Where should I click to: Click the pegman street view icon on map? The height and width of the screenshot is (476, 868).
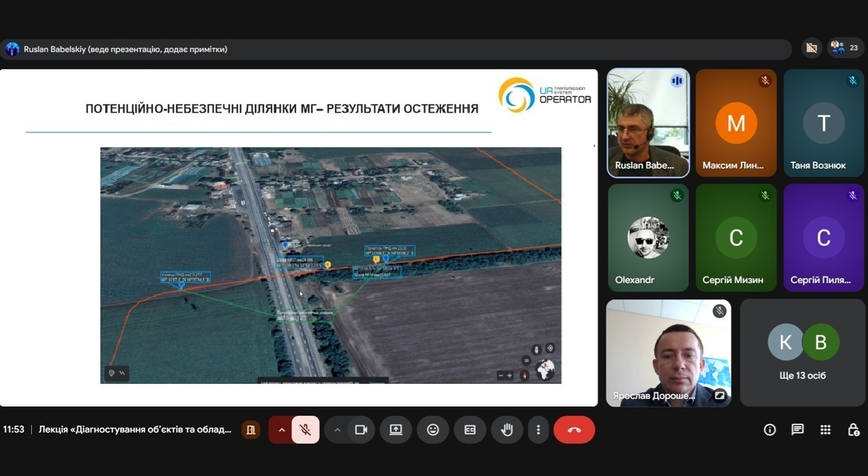pos(536,349)
